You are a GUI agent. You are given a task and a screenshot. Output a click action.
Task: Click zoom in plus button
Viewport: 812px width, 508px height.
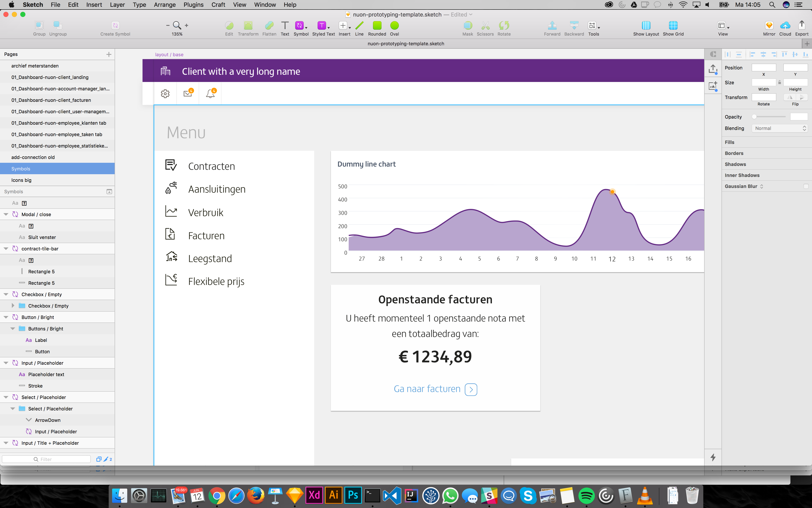pyautogui.click(x=187, y=26)
